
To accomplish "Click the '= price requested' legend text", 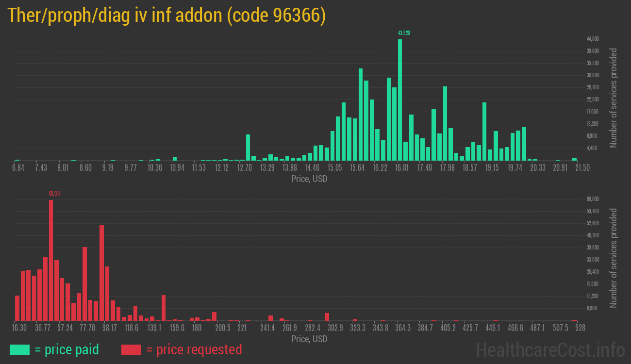I will coord(193,349).
